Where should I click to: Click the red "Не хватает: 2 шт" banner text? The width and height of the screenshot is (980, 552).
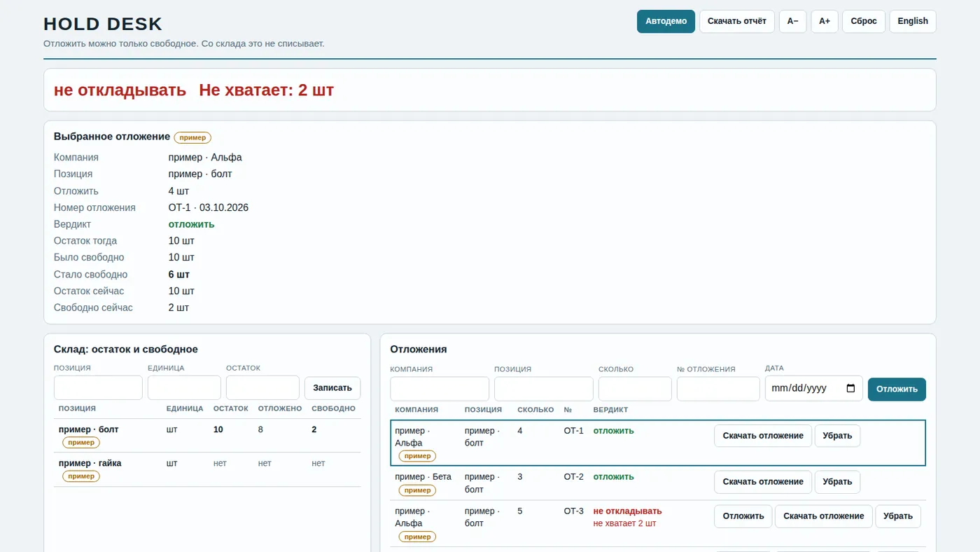pos(267,90)
